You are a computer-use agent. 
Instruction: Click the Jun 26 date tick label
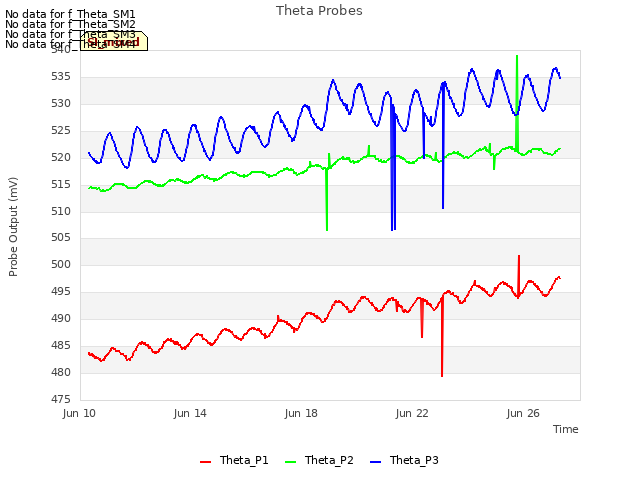pos(523,413)
